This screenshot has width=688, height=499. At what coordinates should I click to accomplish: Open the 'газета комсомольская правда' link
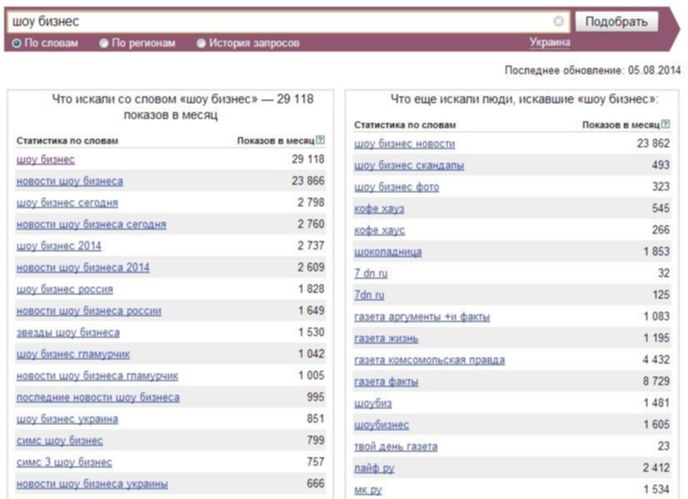click(430, 360)
